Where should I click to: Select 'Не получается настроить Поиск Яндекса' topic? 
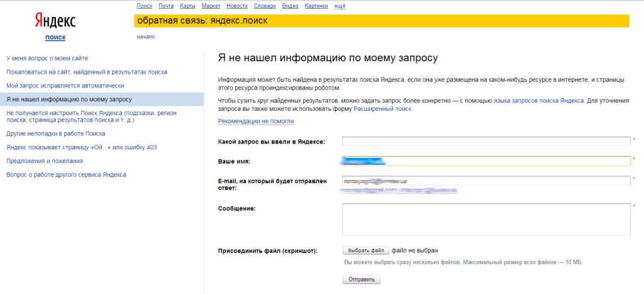[92, 116]
